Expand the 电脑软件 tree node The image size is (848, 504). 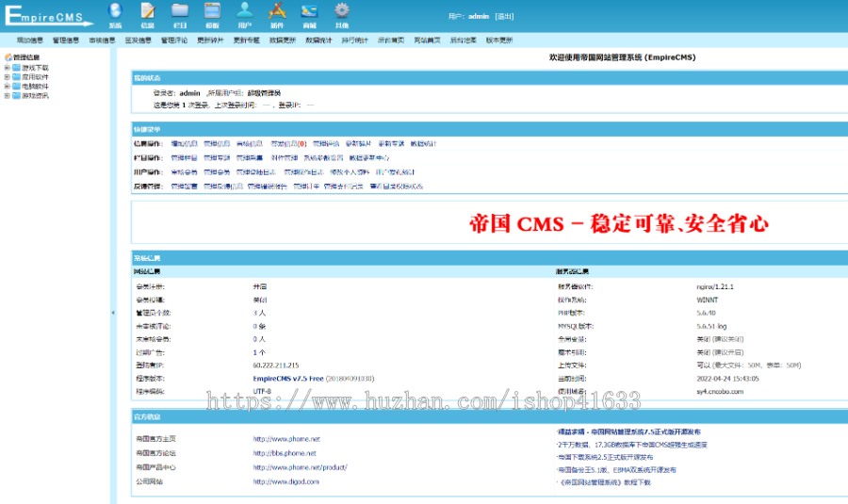pyautogui.click(x=7, y=86)
